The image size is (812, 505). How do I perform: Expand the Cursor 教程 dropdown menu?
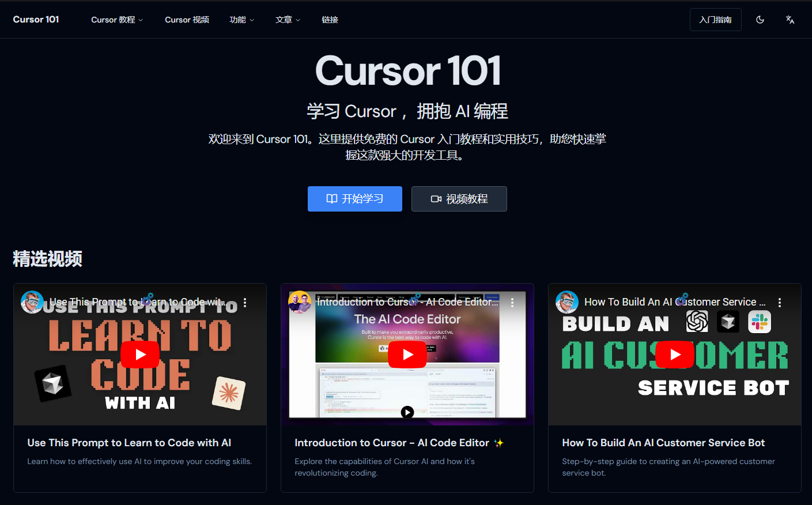[117, 20]
